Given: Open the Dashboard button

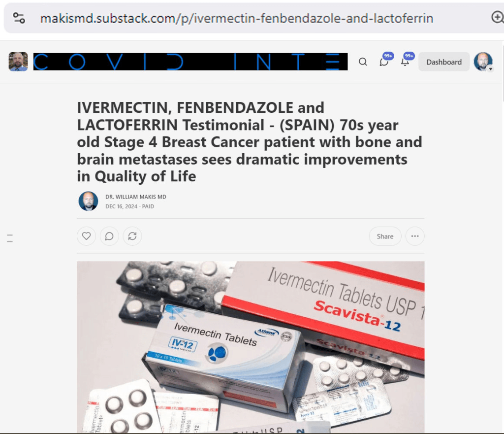Looking at the screenshot, I should [x=444, y=62].
